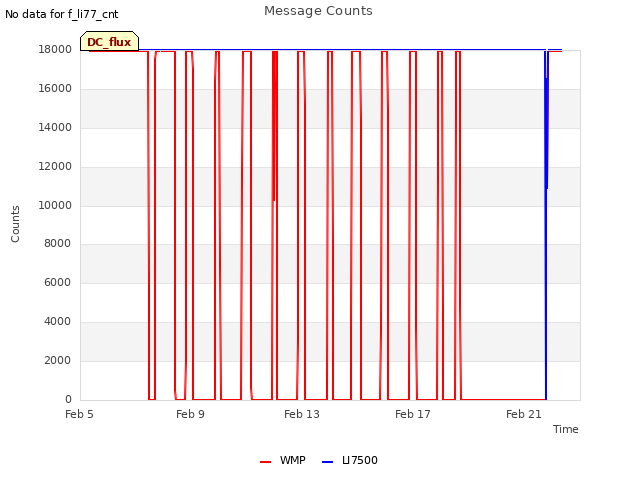This screenshot has height=480, width=640.
Task: Click the blue LI7500 legend line swatch
Action: pos(327,462)
